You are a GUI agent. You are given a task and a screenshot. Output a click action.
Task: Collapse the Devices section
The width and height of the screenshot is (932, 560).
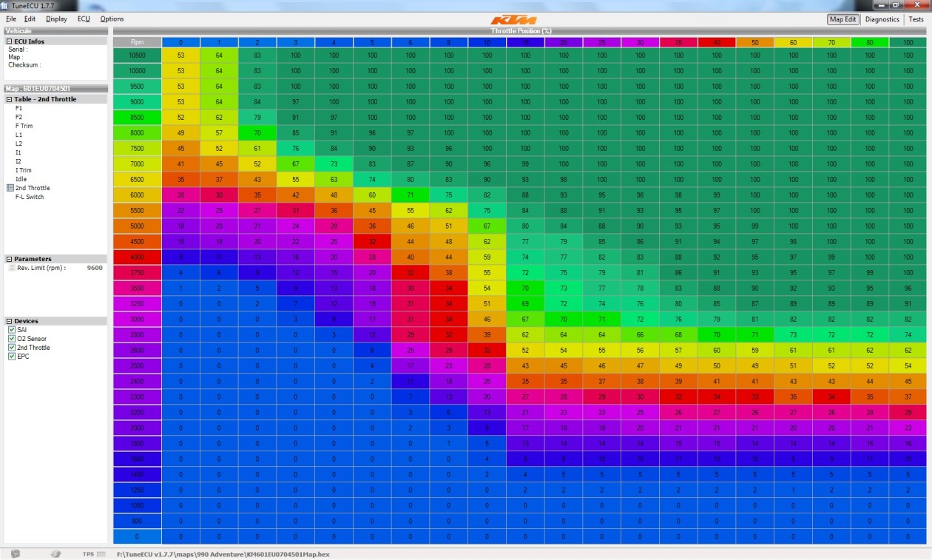[9, 321]
